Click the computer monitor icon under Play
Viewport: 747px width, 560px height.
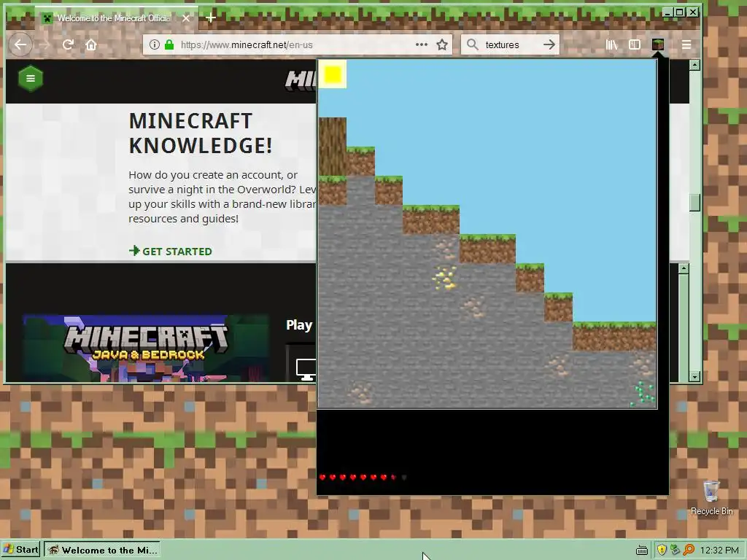pyautogui.click(x=306, y=370)
